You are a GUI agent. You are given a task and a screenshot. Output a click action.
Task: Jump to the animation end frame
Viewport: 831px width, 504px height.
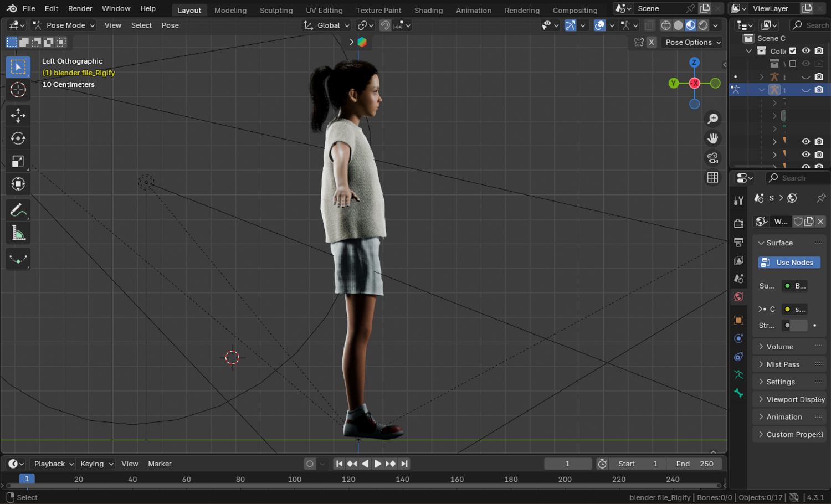404,464
